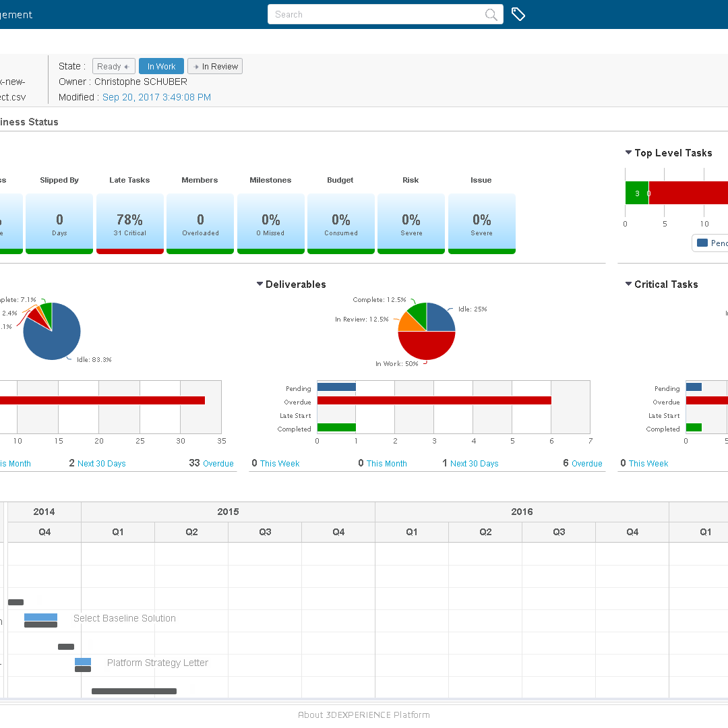This screenshot has width=728, height=728.
Task: Click the magnifier icon in the search box
Action: coord(491,15)
